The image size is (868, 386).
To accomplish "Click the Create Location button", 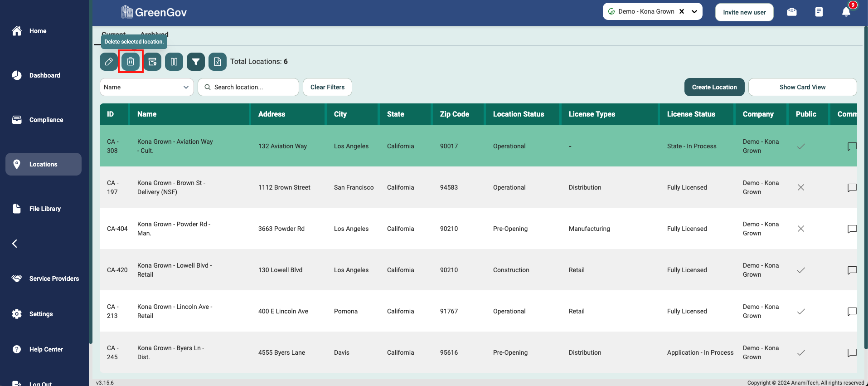I will [714, 87].
